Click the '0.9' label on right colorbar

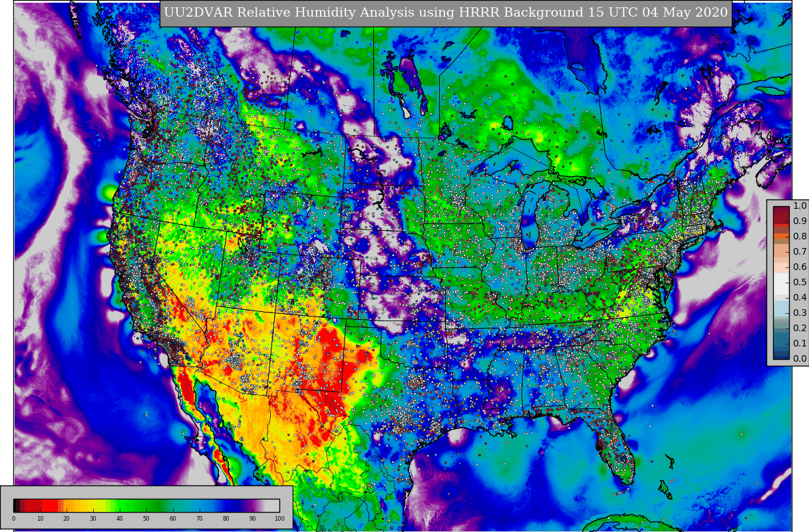[x=800, y=221]
